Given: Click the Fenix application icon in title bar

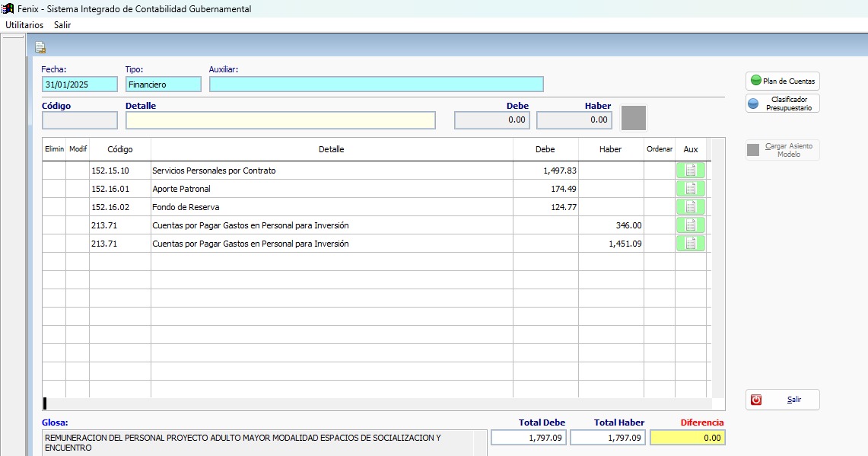Looking at the screenshot, I should (x=8, y=9).
